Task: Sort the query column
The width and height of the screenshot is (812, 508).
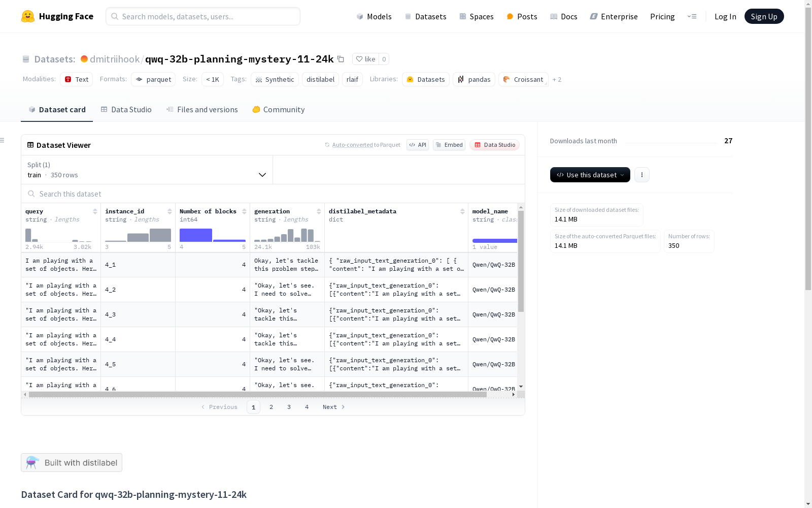Action: click(x=95, y=211)
